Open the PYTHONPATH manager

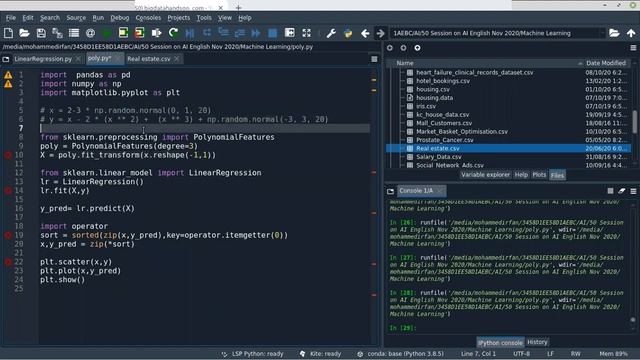coord(348,33)
